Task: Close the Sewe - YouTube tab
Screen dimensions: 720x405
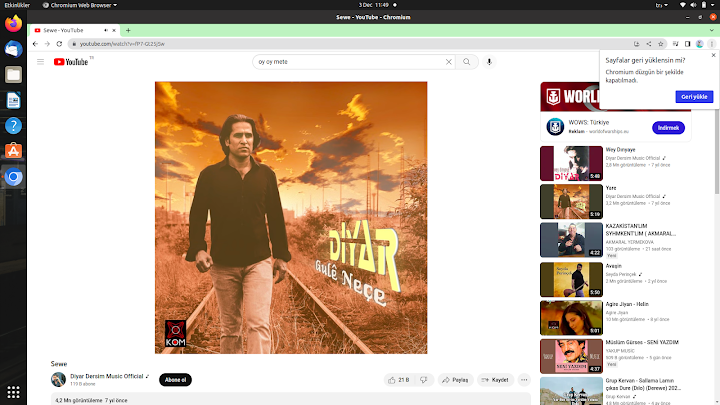Action: [114, 30]
